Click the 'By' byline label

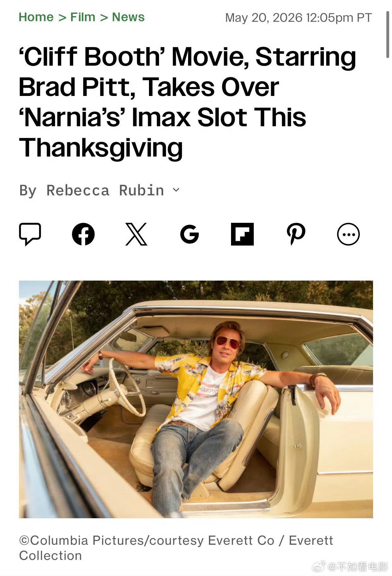[x=28, y=191]
